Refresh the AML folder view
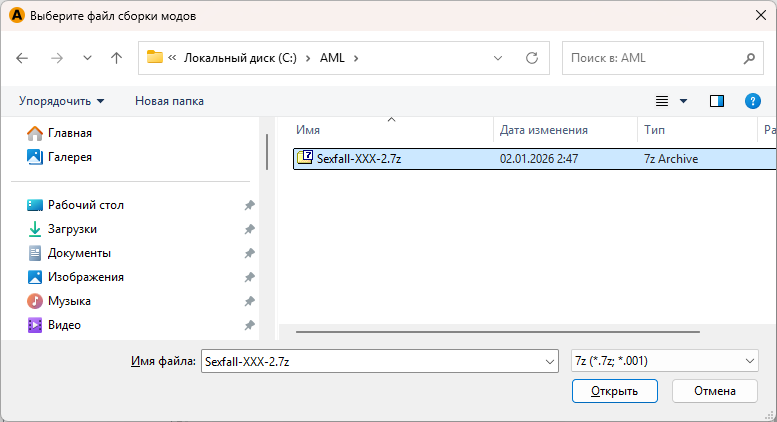The width and height of the screenshot is (777, 422). 531,58
